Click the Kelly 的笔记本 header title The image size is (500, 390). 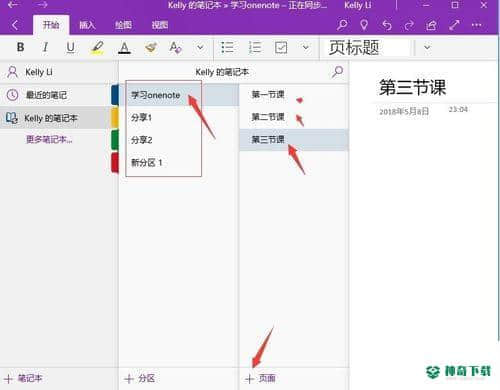pyautogui.click(x=222, y=72)
